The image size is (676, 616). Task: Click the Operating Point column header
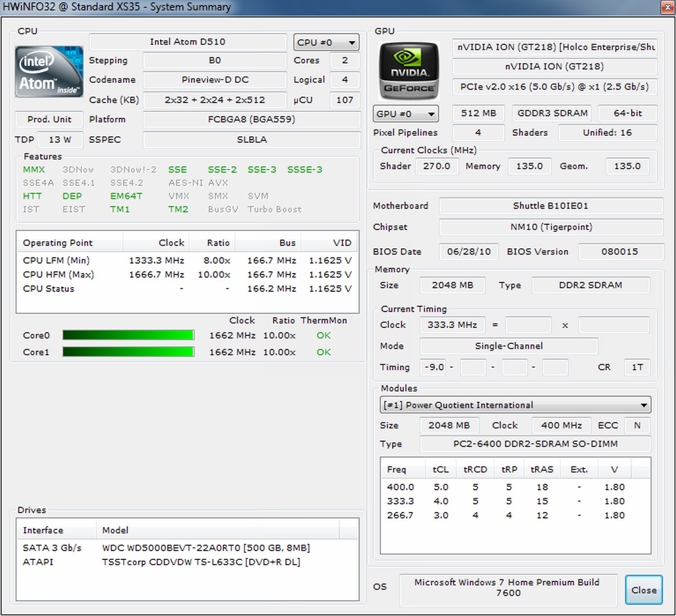pos(58,243)
